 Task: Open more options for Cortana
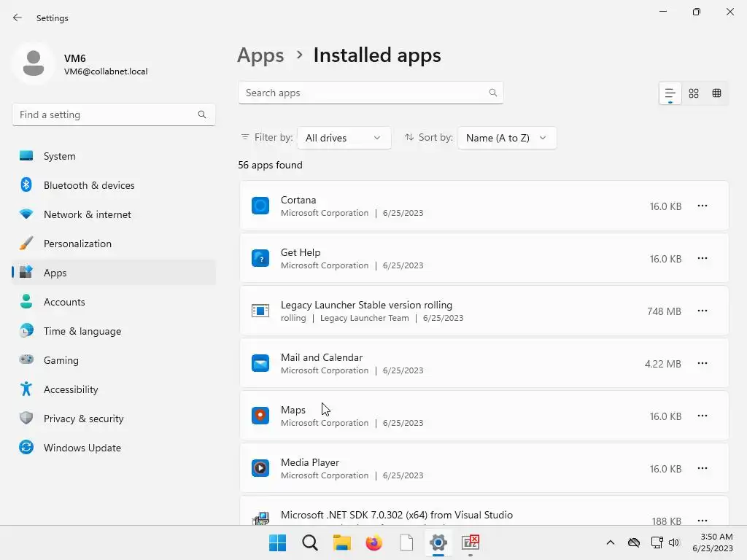click(703, 206)
